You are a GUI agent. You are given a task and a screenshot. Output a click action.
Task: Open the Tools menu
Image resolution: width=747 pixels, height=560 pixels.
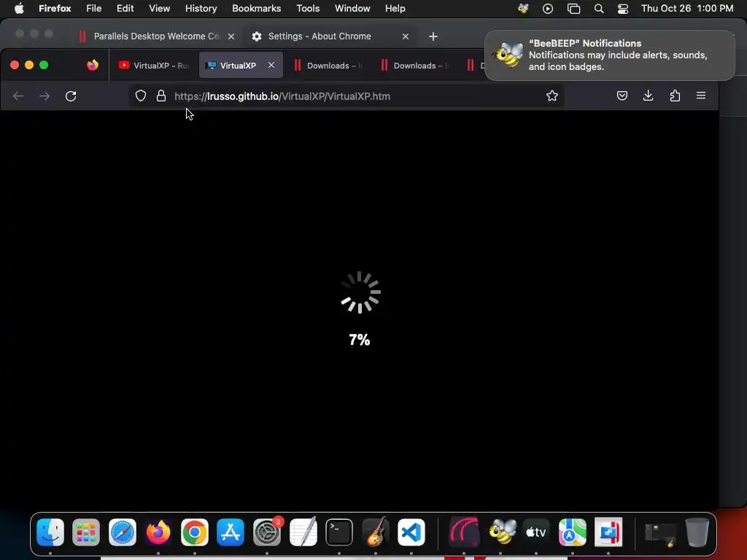[x=308, y=9]
